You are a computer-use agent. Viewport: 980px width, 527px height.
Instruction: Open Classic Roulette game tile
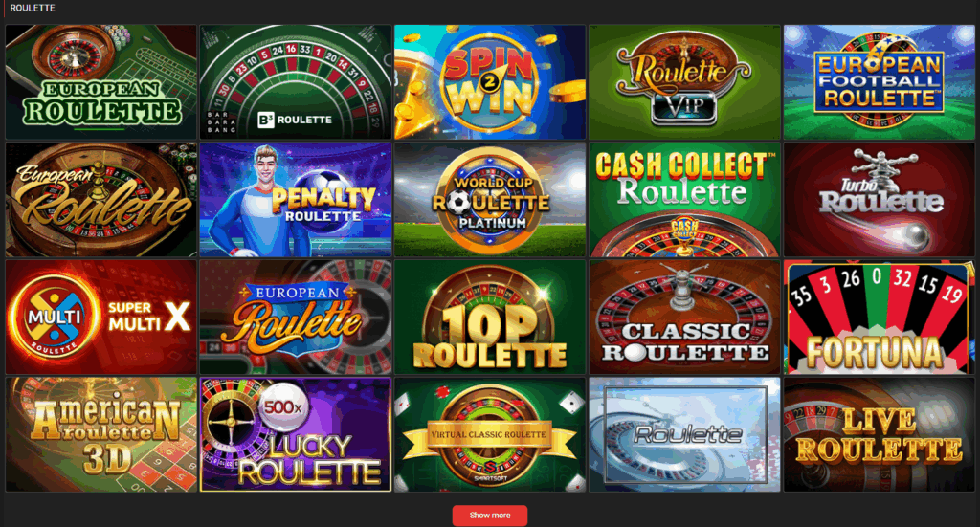[684, 317]
